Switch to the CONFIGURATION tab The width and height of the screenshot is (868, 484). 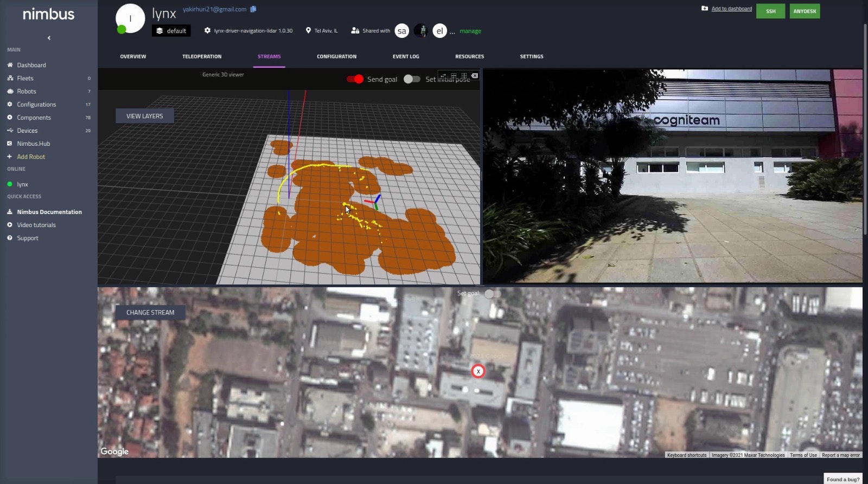pos(336,56)
